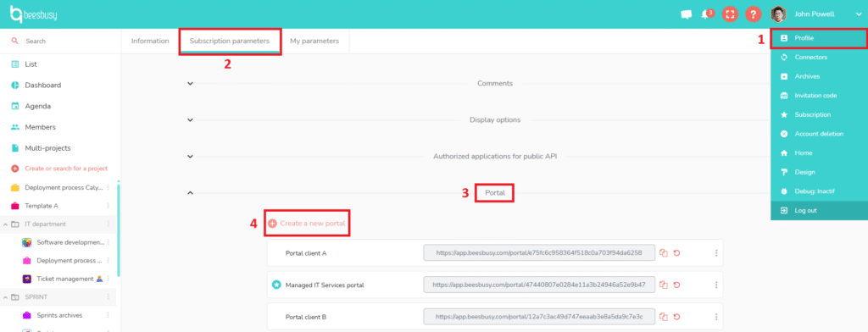Copy the Portal client B link
The image size is (868, 332).
coord(664,317)
